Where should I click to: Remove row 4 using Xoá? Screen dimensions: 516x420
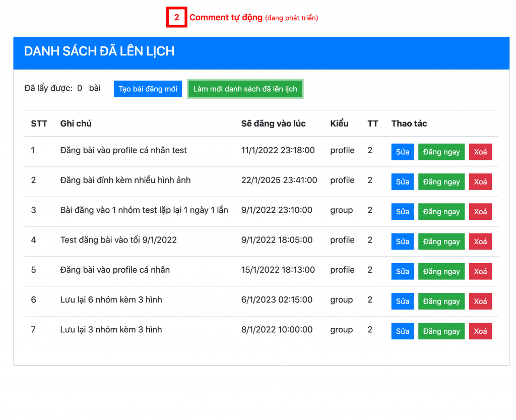(x=480, y=242)
